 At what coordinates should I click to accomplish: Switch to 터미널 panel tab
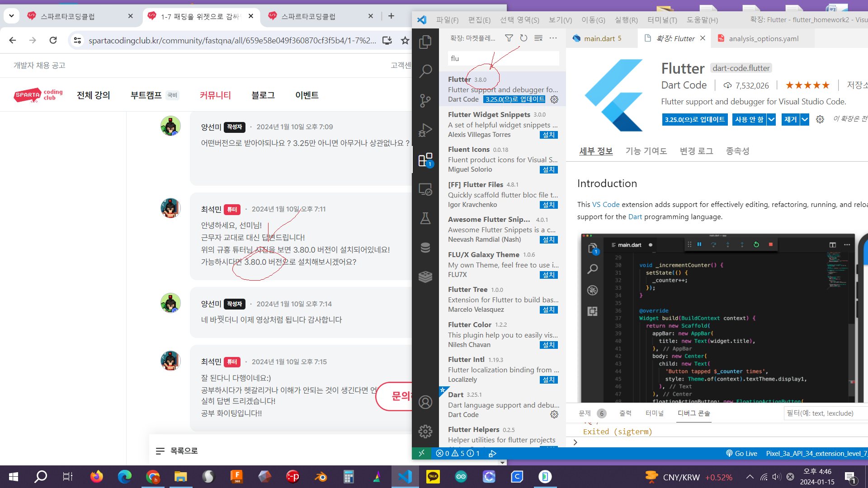point(654,413)
